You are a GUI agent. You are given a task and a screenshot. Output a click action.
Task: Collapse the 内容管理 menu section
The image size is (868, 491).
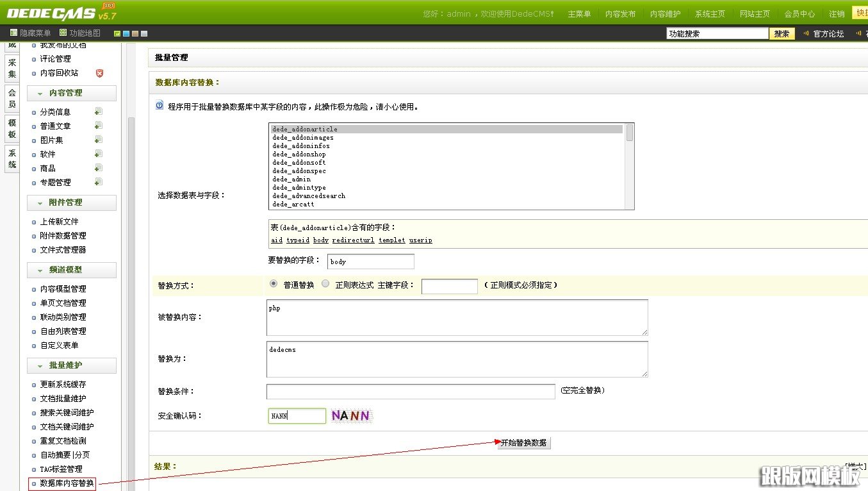coord(40,94)
